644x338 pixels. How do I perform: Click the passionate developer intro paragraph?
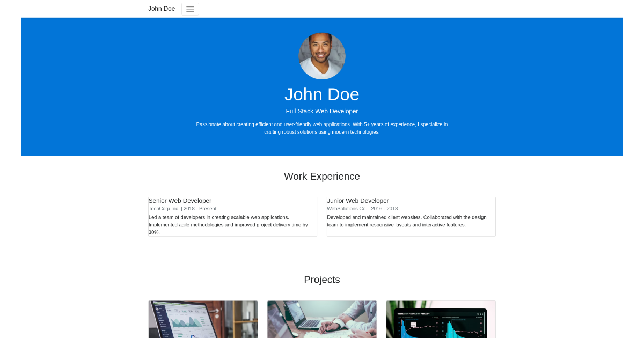322,128
